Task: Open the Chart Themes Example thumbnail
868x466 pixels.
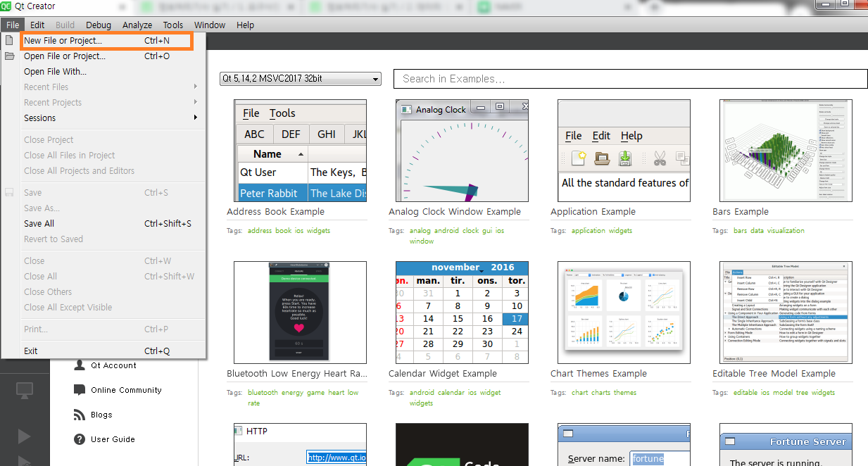Action: [x=624, y=313]
